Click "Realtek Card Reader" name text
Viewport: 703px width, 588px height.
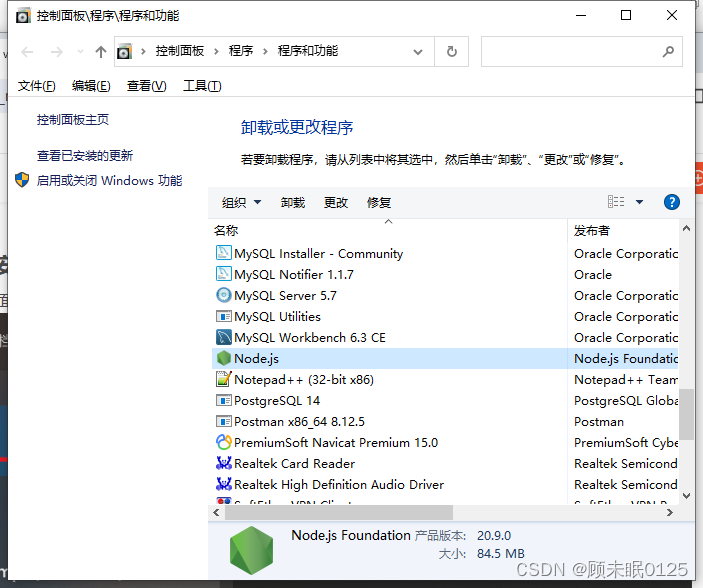[x=295, y=463]
